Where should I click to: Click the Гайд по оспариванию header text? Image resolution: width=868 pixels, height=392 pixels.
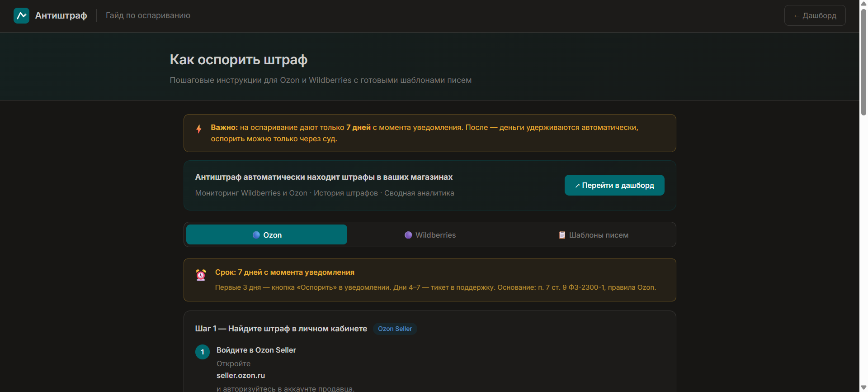point(148,15)
